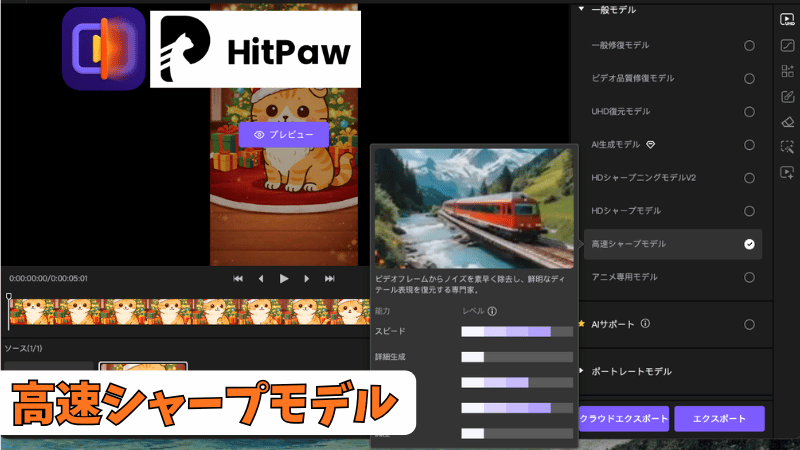Select the AI生成モデル radio button

749,145
